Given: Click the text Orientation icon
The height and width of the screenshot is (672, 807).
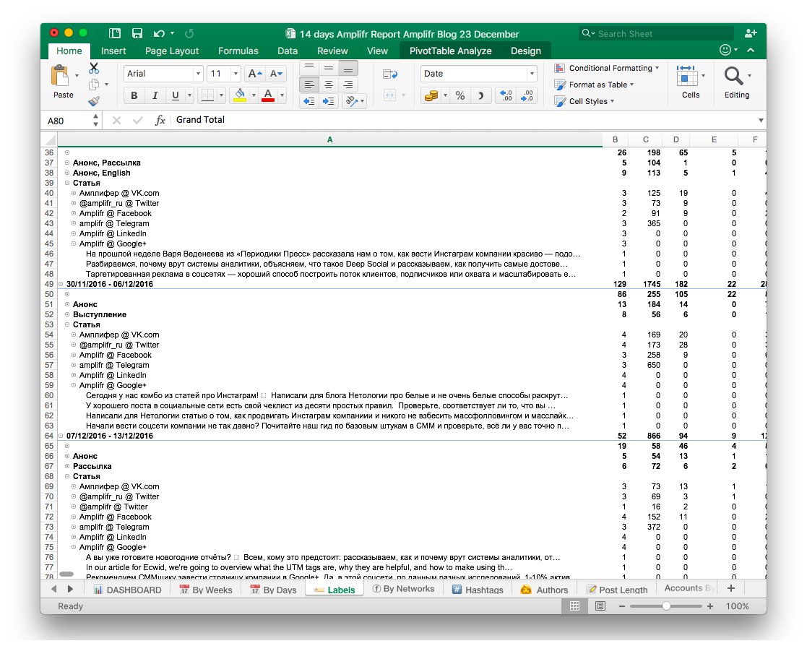Looking at the screenshot, I should (352, 101).
